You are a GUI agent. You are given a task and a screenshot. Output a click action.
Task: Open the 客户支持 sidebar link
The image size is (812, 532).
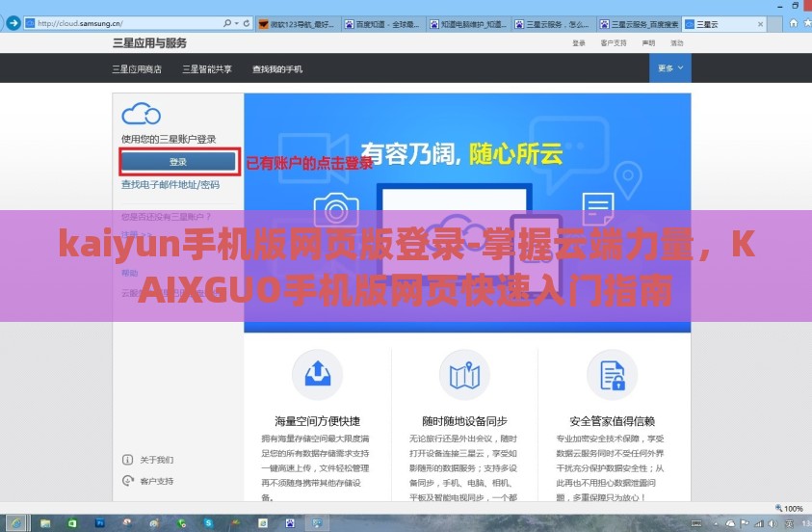pyautogui.click(x=156, y=481)
